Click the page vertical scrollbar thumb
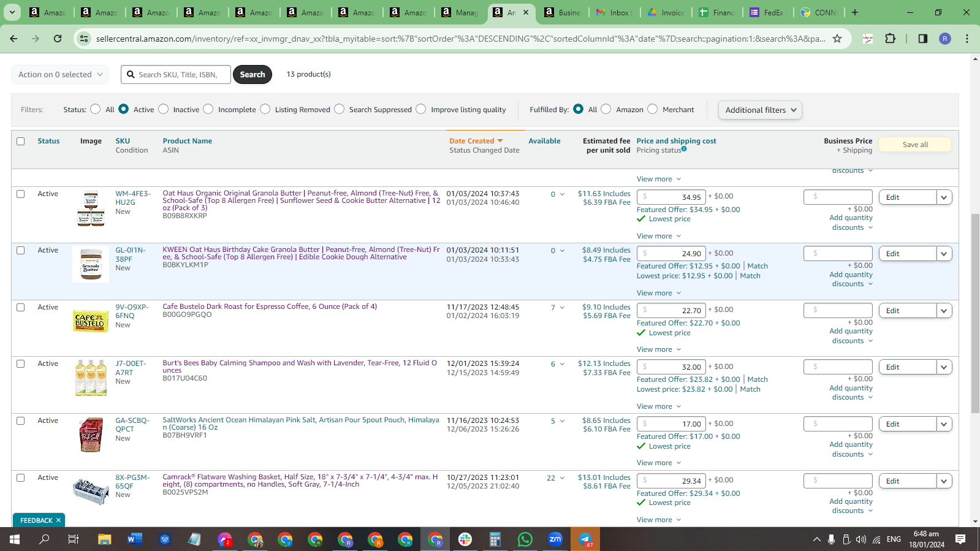980x551 pixels. [975, 313]
